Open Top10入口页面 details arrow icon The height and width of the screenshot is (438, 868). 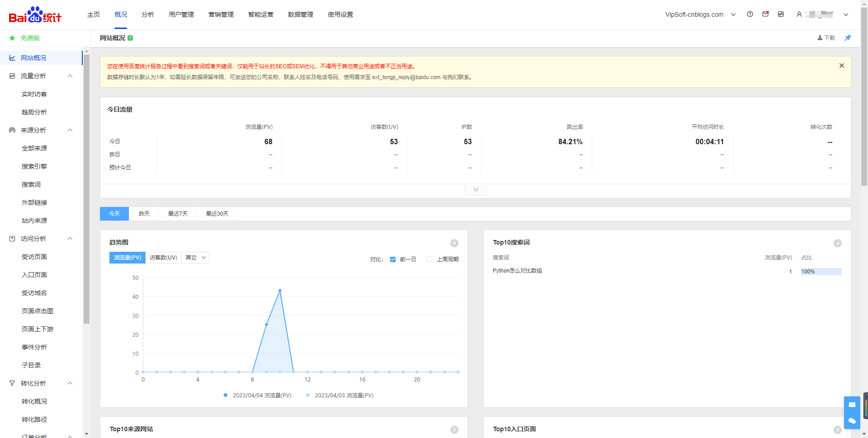pos(838,430)
